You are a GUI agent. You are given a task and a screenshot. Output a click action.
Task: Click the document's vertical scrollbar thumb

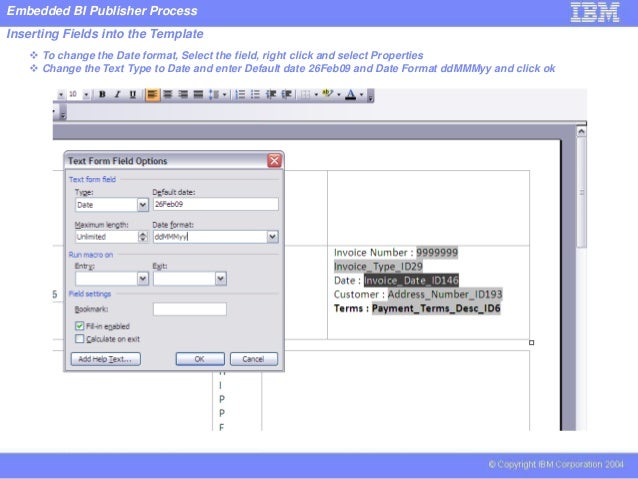[582, 192]
